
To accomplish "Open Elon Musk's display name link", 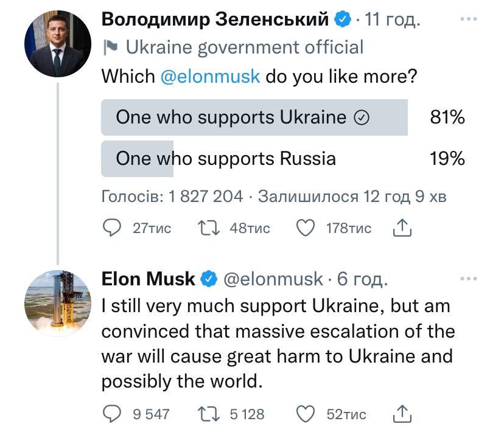I will (148, 279).
